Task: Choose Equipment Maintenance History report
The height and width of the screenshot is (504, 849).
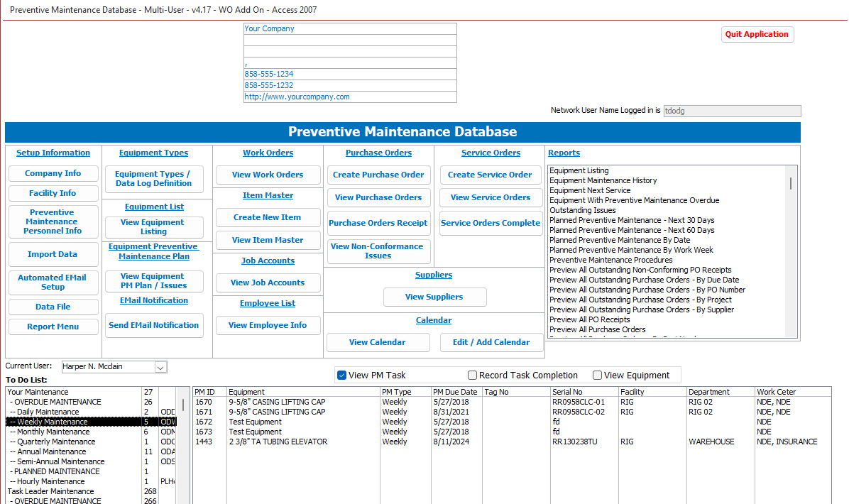Action: pyautogui.click(x=603, y=180)
